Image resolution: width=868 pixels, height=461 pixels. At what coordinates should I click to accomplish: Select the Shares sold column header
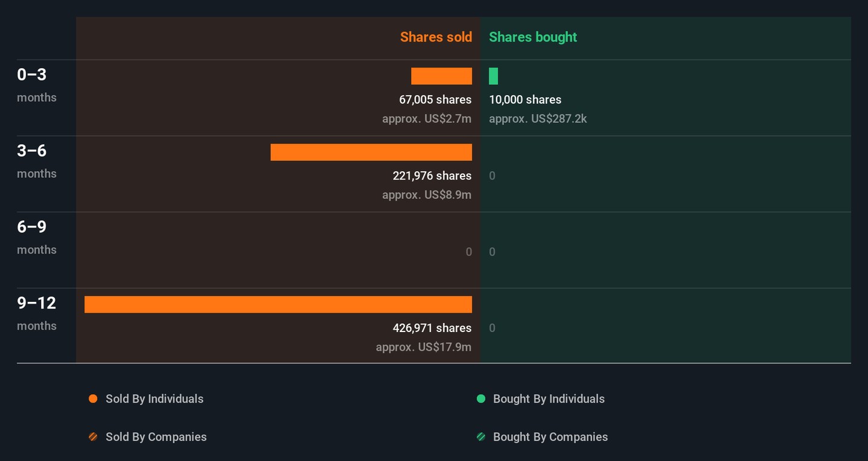click(x=436, y=37)
